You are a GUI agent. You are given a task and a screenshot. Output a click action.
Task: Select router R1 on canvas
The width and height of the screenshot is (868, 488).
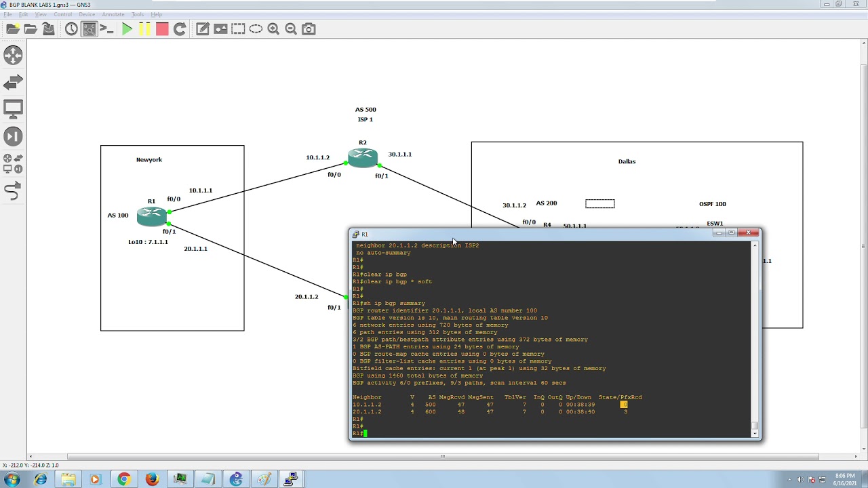152,216
